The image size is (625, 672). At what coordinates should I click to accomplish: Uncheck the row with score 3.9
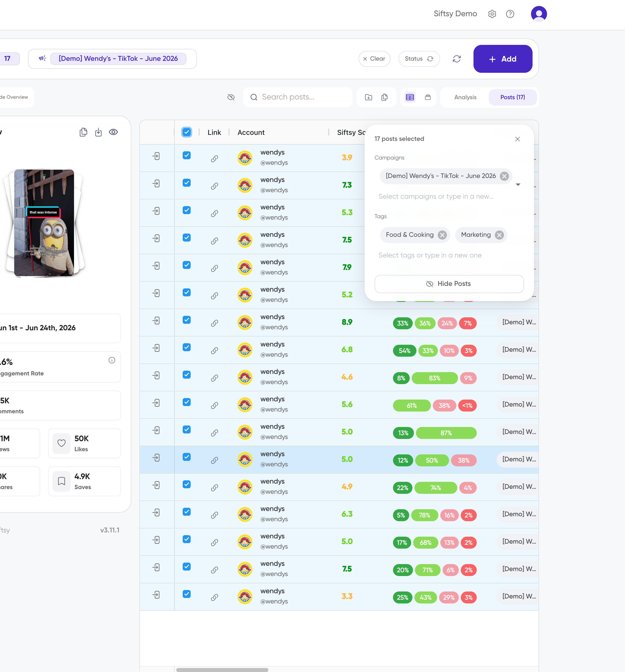click(x=187, y=155)
